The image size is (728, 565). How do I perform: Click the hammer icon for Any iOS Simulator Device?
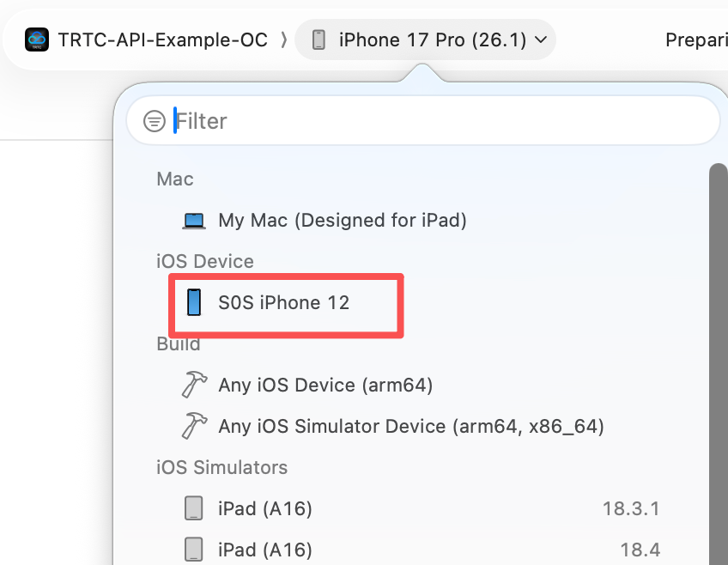(195, 426)
